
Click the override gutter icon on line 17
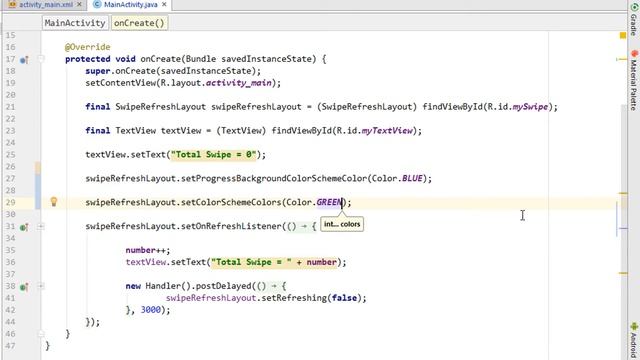click(24, 60)
